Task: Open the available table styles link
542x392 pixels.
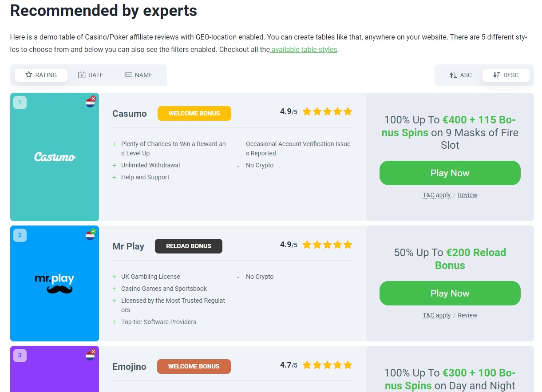Action: point(304,49)
